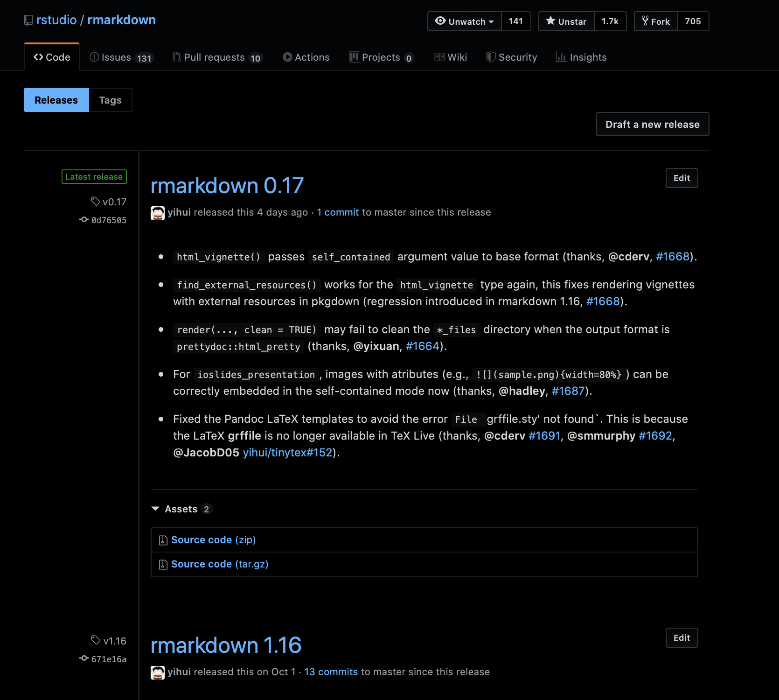Switch to the Code tab
This screenshot has width=779, height=700.
click(x=52, y=57)
